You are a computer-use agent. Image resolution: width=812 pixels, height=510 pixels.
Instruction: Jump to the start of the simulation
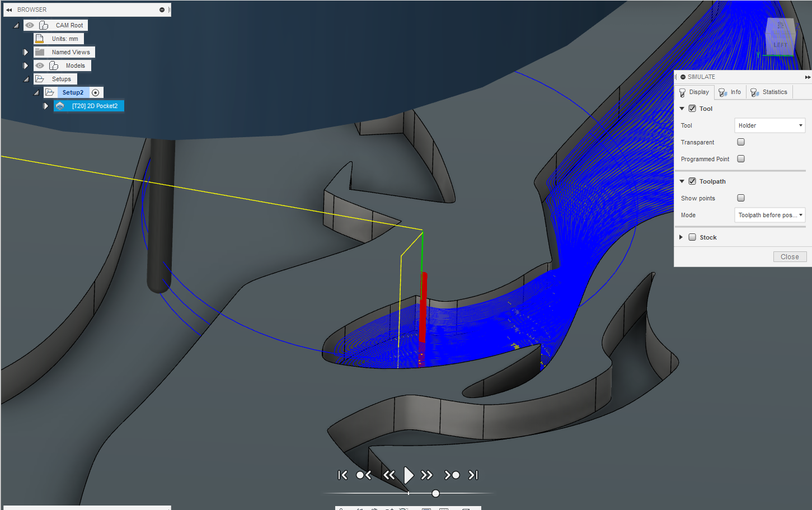click(x=342, y=475)
